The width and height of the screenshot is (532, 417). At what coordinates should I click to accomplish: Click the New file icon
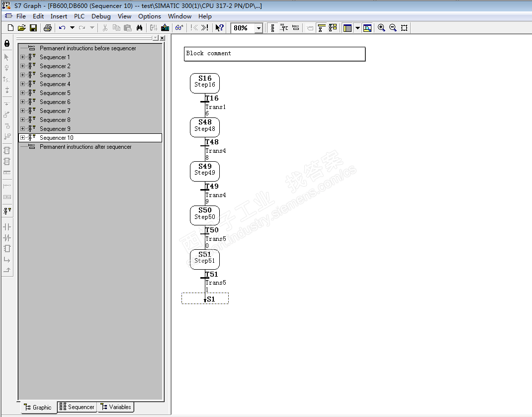(x=10, y=28)
